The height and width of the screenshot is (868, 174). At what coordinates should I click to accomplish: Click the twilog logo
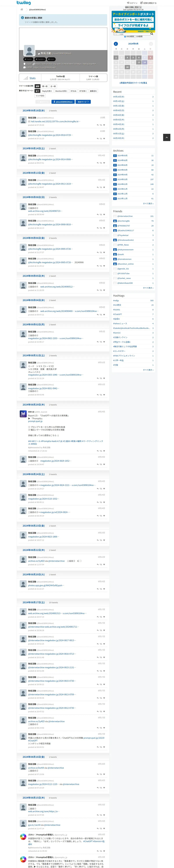pyautogui.click(x=24, y=3)
